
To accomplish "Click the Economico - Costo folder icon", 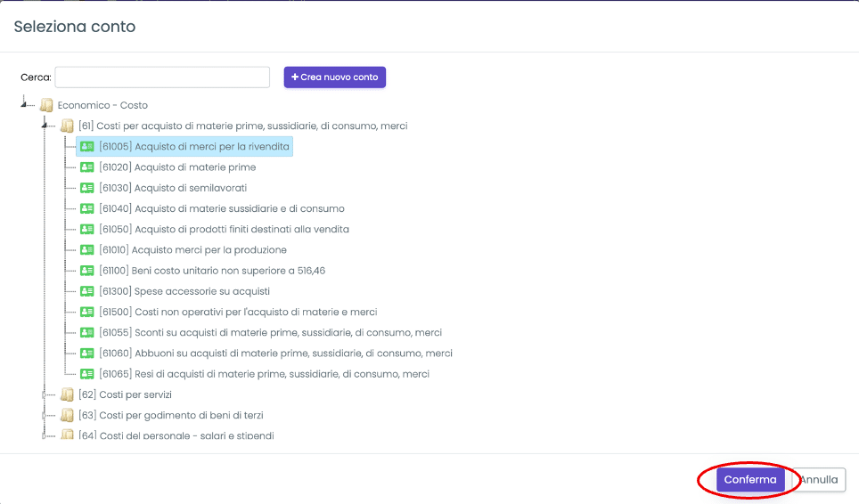I will 46,105.
